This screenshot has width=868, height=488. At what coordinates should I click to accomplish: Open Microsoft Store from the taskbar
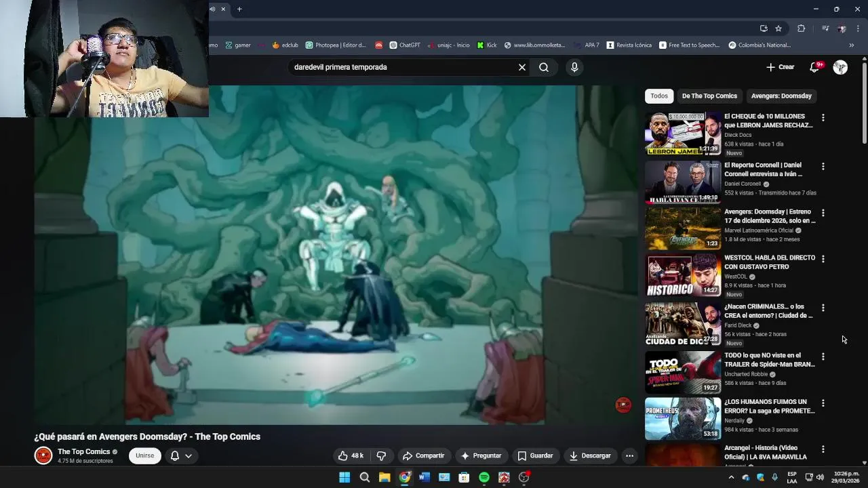tap(464, 477)
